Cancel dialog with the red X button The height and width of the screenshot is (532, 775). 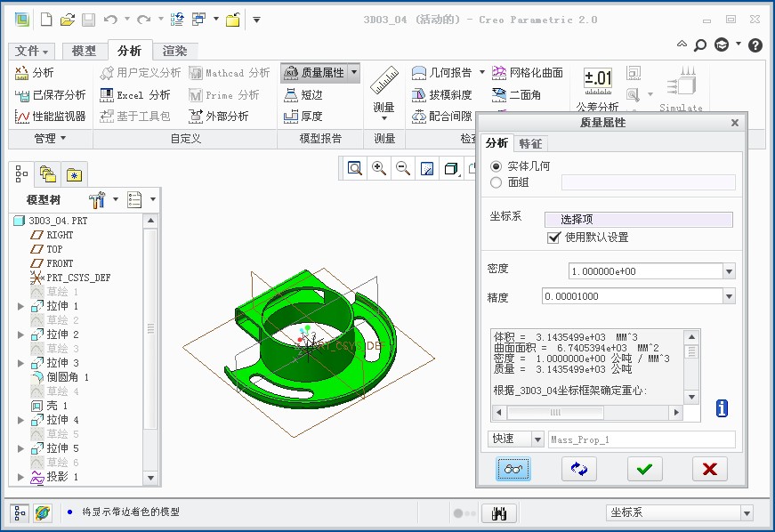[709, 469]
